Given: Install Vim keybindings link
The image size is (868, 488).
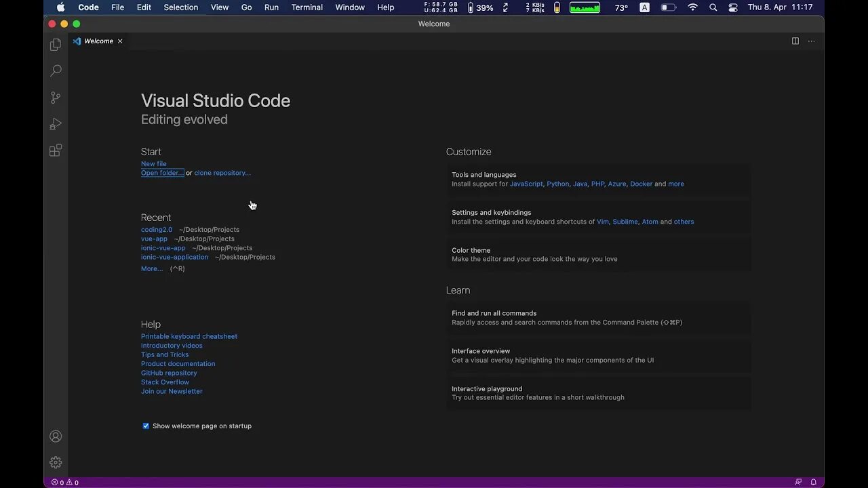Looking at the screenshot, I should 602,222.
